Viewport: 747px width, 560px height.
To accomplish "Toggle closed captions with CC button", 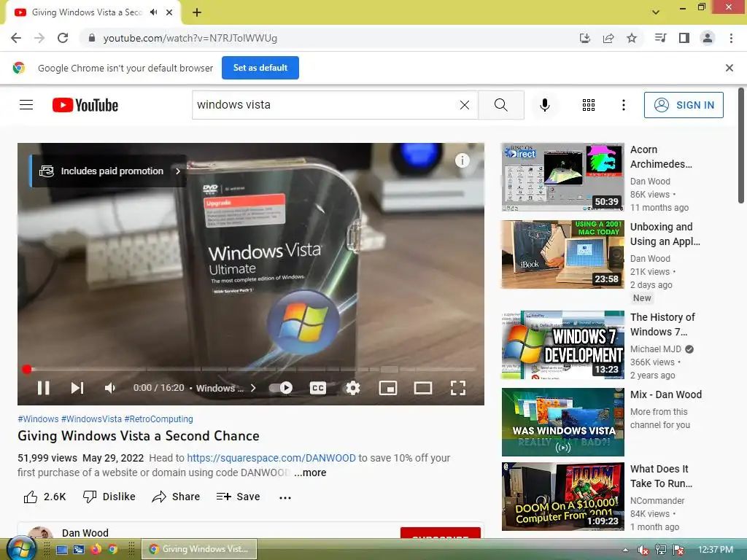I will (x=318, y=388).
